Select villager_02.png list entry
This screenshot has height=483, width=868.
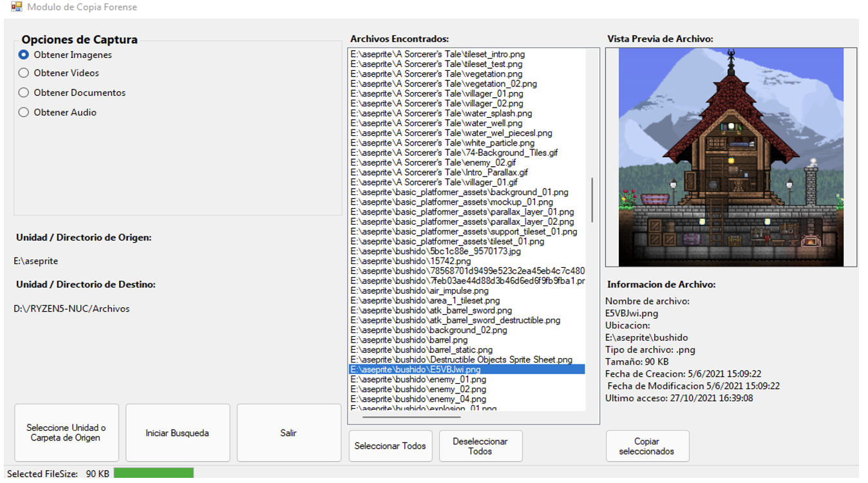(x=467, y=103)
